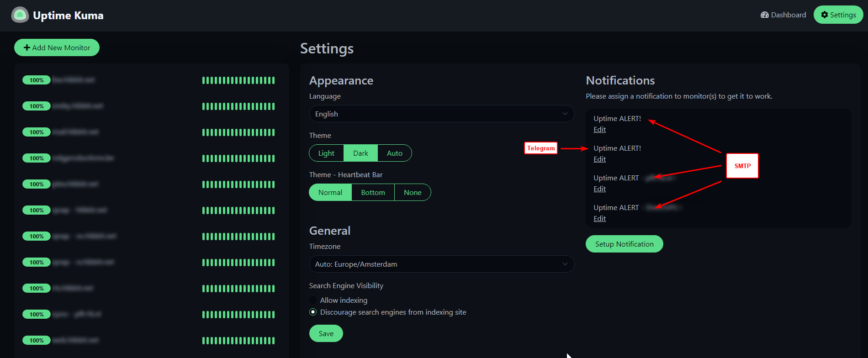Screen dimensions: 868x358
Task: Click the Setup Notification button
Action: pos(624,244)
